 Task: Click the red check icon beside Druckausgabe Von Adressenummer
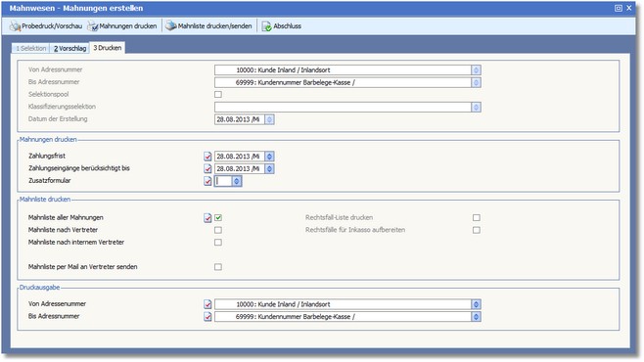tap(207, 304)
